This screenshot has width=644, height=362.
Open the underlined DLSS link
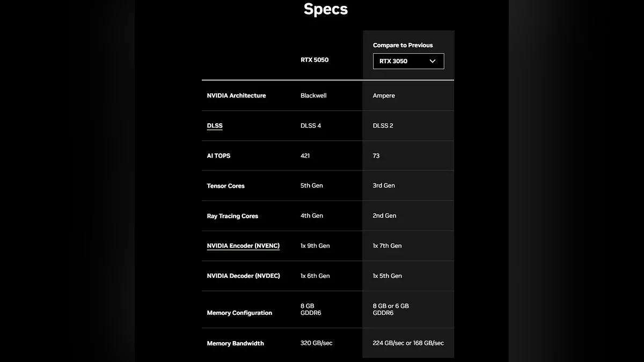click(x=215, y=126)
